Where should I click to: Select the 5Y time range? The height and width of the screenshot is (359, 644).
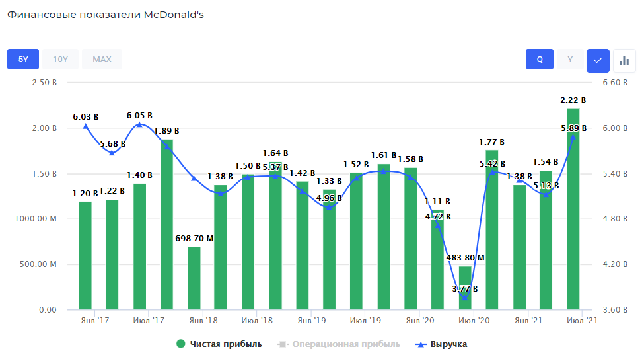(x=23, y=60)
